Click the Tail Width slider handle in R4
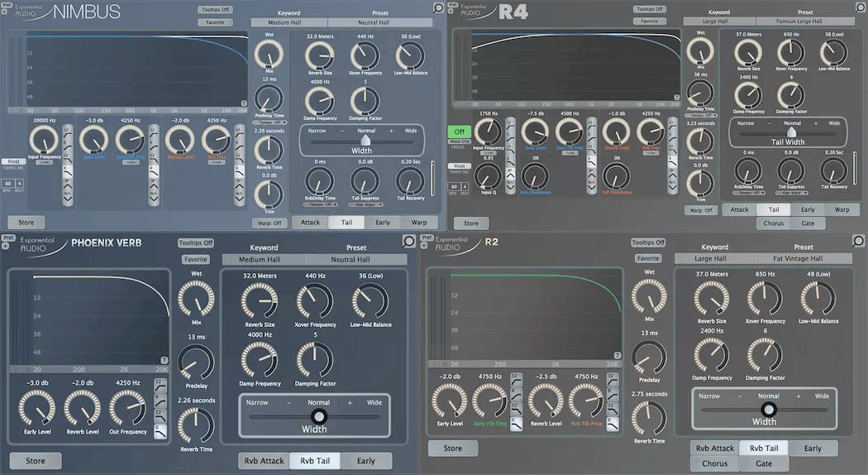 click(x=792, y=132)
